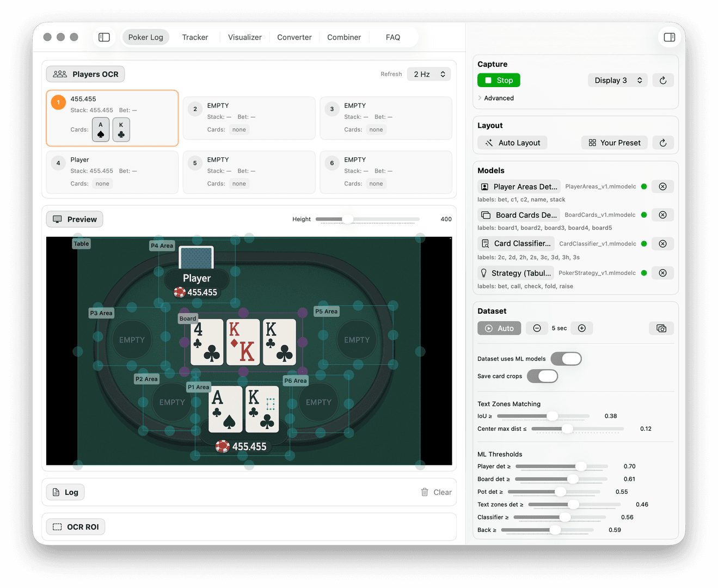Click the P6 Area label in preview

click(x=296, y=381)
